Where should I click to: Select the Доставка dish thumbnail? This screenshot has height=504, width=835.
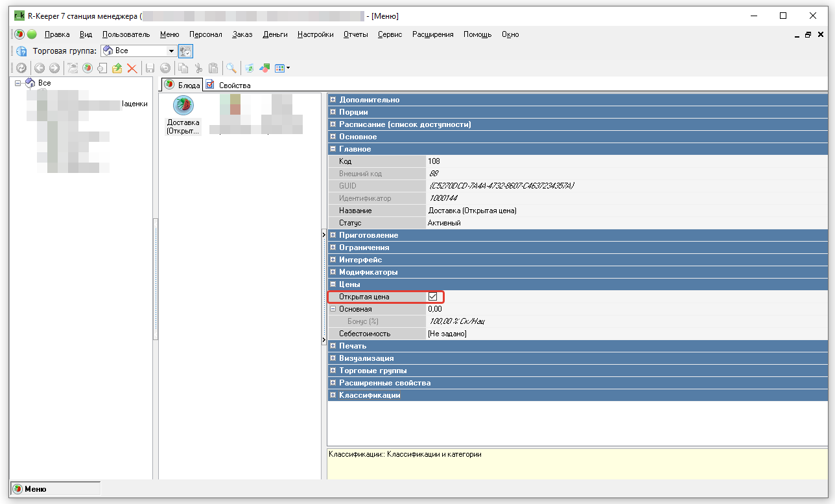[183, 115]
